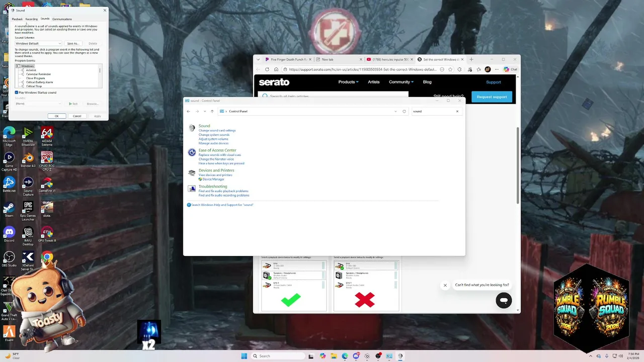Launch Steam from the desktop
The height and width of the screenshot is (362, 644).
click(x=9, y=209)
